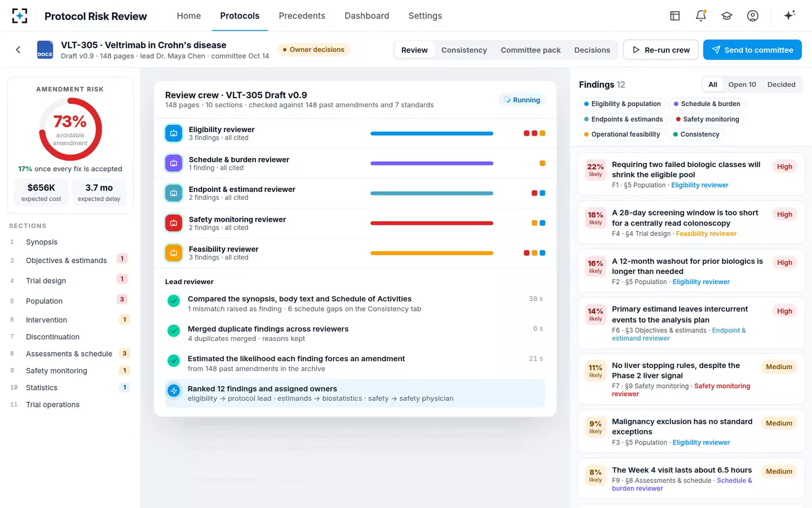
Task: Open the Objectives & estimands section
Action: pyautogui.click(x=70, y=260)
